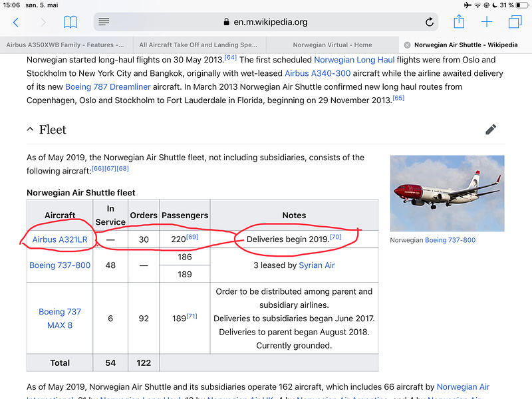Screen dimensions: 532x399
Task: Select the In Service column header
Action: click(x=110, y=215)
